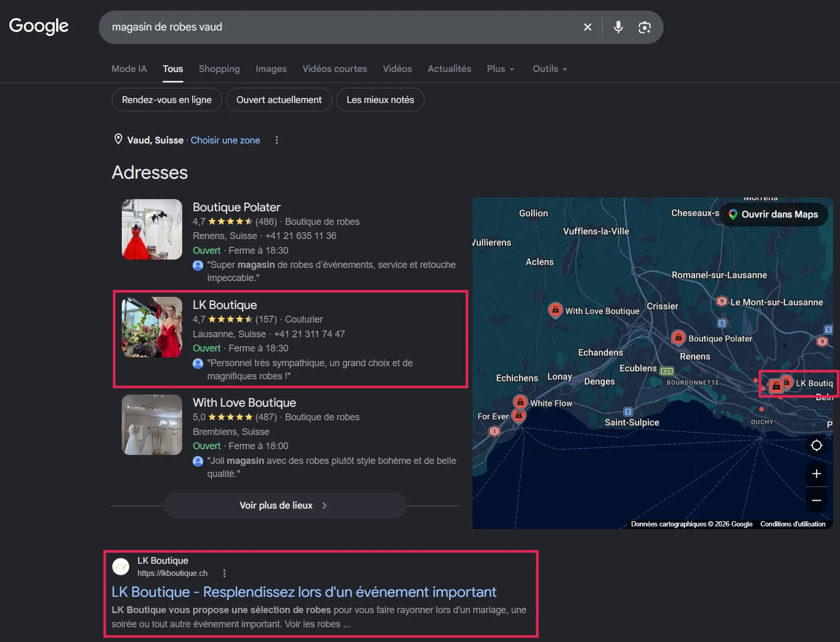Screen dimensions: 840x642
Task: Start voice search with the microphone icon
Action: pos(618,27)
